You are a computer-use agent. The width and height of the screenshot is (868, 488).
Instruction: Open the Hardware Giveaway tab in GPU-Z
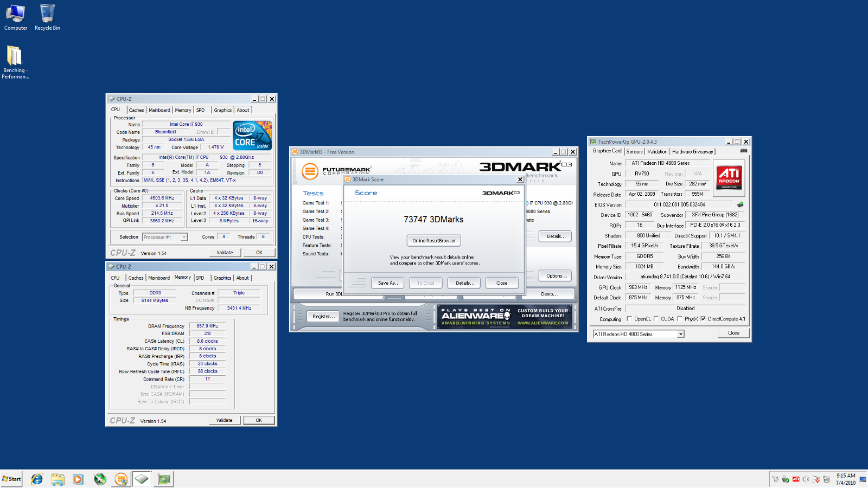(693, 152)
